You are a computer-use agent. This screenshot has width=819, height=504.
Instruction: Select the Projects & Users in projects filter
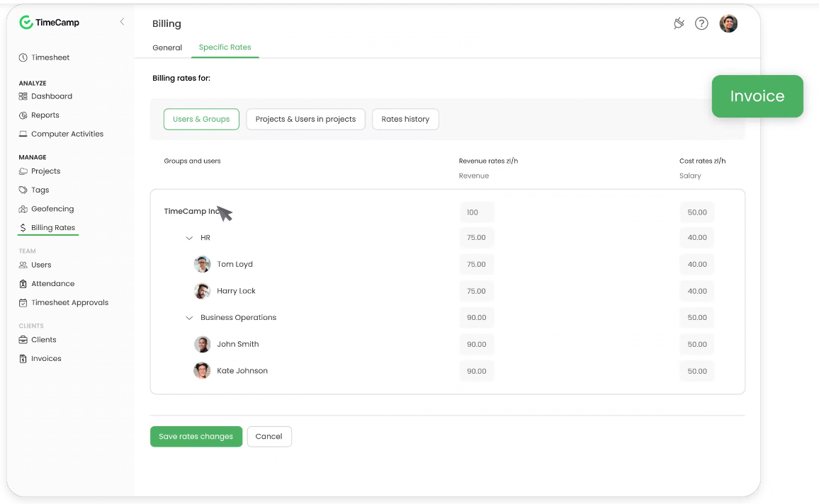(305, 119)
